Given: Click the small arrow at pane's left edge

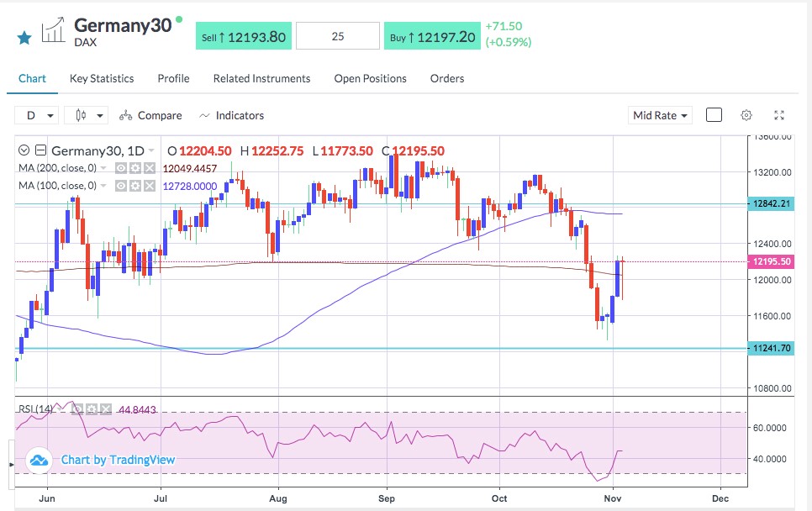Looking at the screenshot, I should pos(12,465).
